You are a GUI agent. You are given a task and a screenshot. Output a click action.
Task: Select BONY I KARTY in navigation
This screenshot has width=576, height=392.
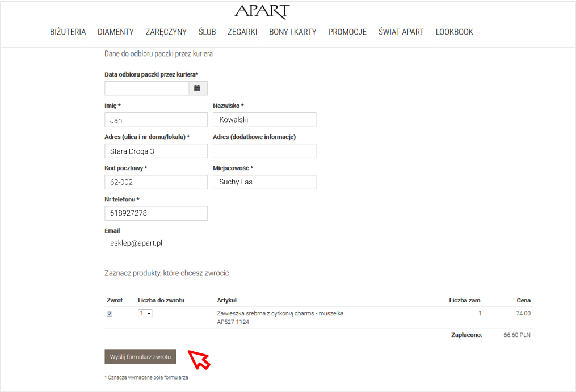tap(293, 32)
